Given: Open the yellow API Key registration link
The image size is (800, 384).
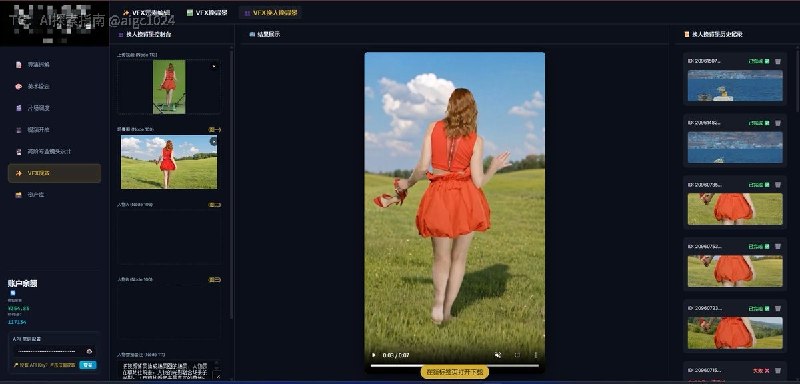Looking at the screenshot, I should tap(44, 365).
